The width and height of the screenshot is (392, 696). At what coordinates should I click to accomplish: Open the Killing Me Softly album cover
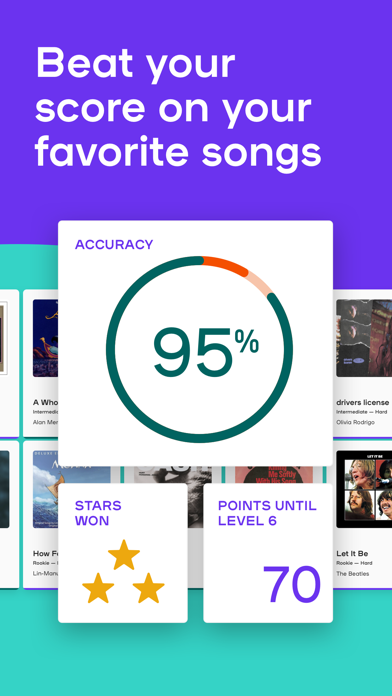point(274,475)
